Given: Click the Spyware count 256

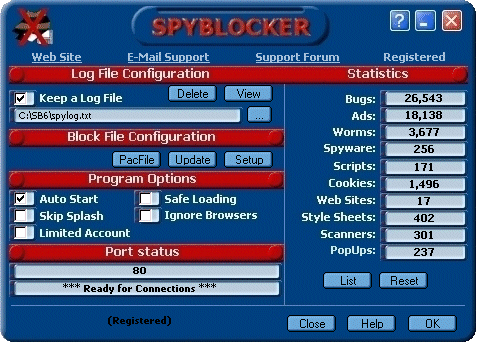Looking at the screenshot, I should pyautogui.click(x=424, y=149).
